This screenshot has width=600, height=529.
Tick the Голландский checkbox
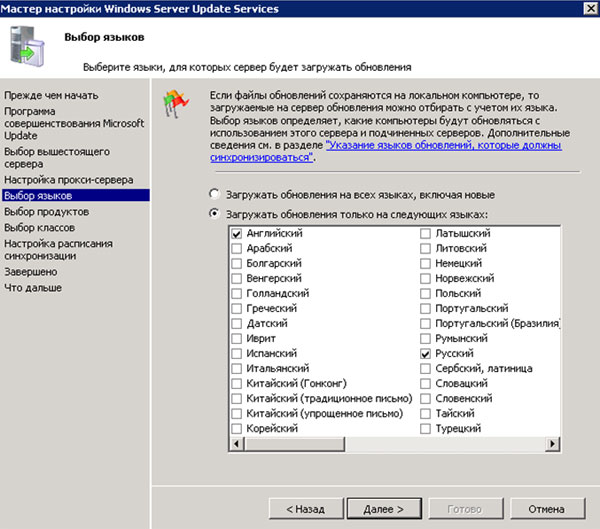coord(236,294)
